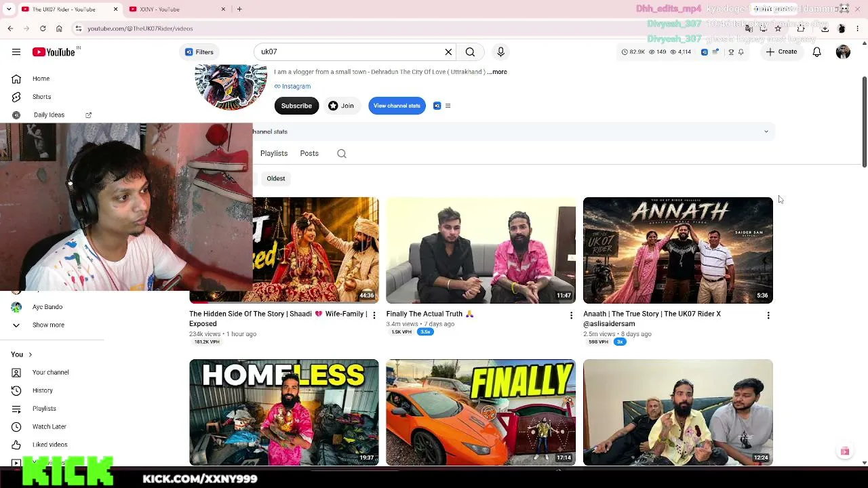This screenshot has height=488, width=868.
Task: Start voice search with the microphone
Action: [x=501, y=52]
